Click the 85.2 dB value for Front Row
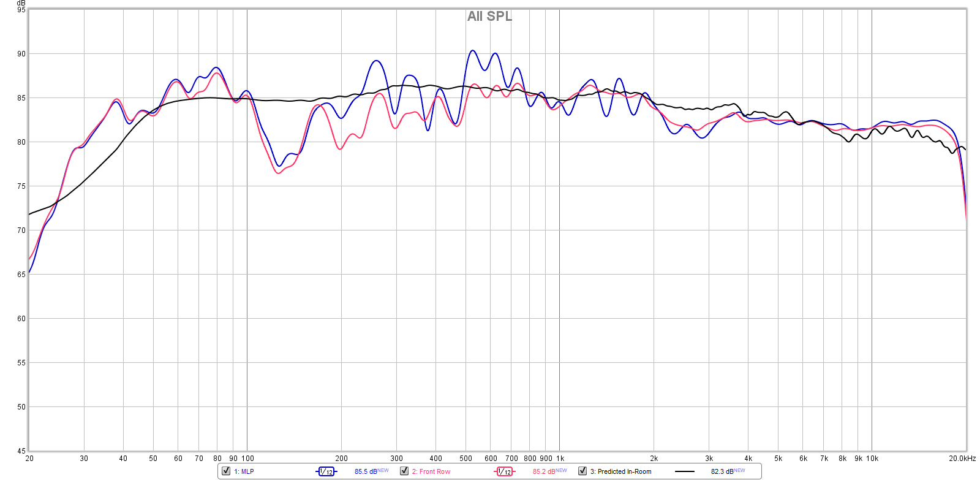 tap(544, 471)
